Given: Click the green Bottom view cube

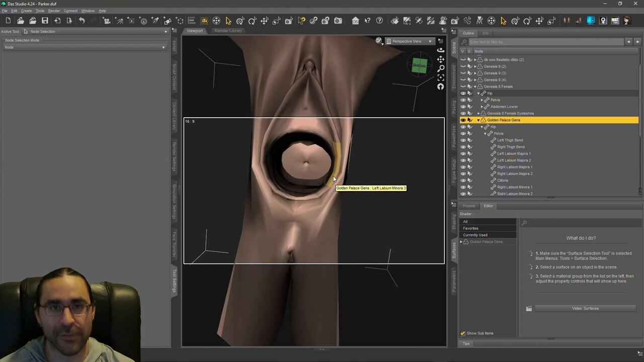Looking at the screenshot, I should coord(419,65).
